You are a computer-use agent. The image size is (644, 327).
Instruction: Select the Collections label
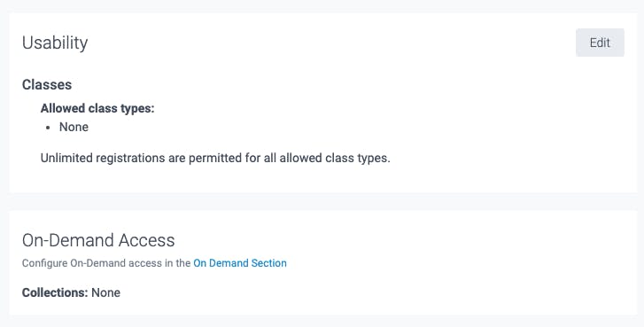(55, 292)
